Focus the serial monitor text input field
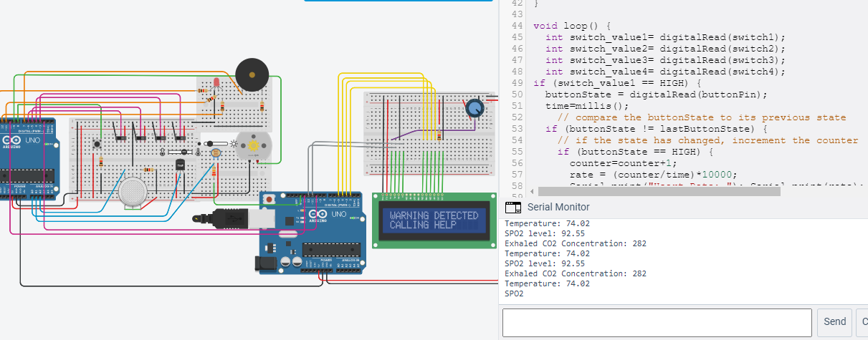 click(x=657, y=322)
